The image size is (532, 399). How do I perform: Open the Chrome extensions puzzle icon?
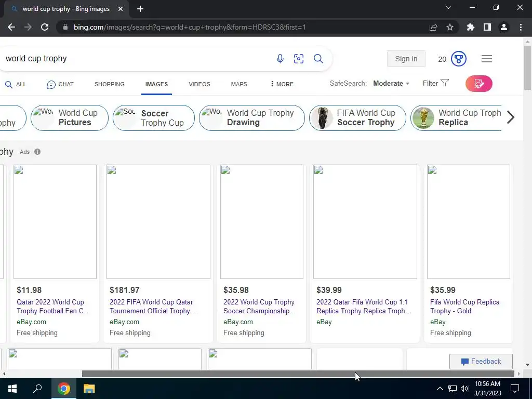click(x=471, y=27)
